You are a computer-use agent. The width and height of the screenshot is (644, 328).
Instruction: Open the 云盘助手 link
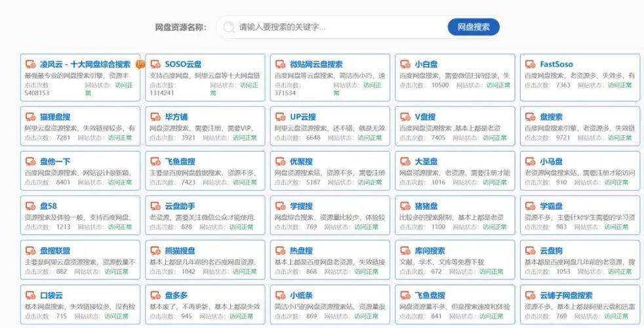[180, 206]
